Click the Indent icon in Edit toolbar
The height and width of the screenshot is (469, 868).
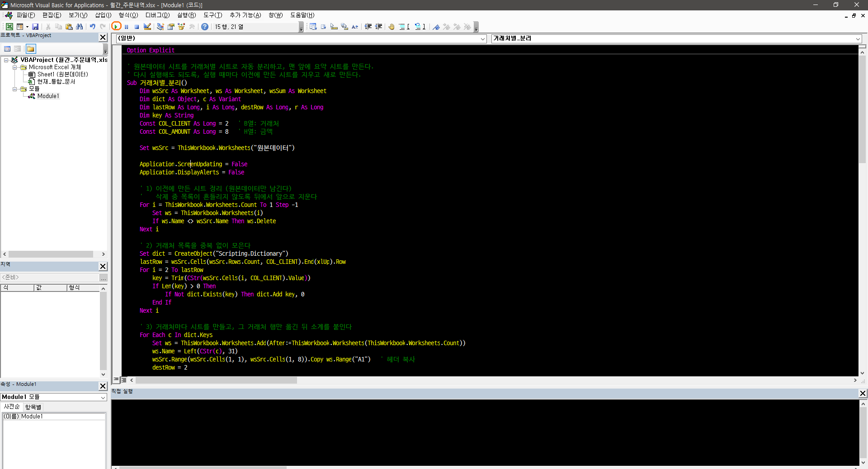(x=368, y=27)
